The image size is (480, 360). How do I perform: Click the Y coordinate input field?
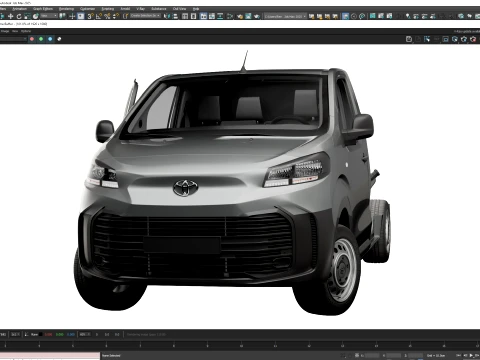(393, 355)
